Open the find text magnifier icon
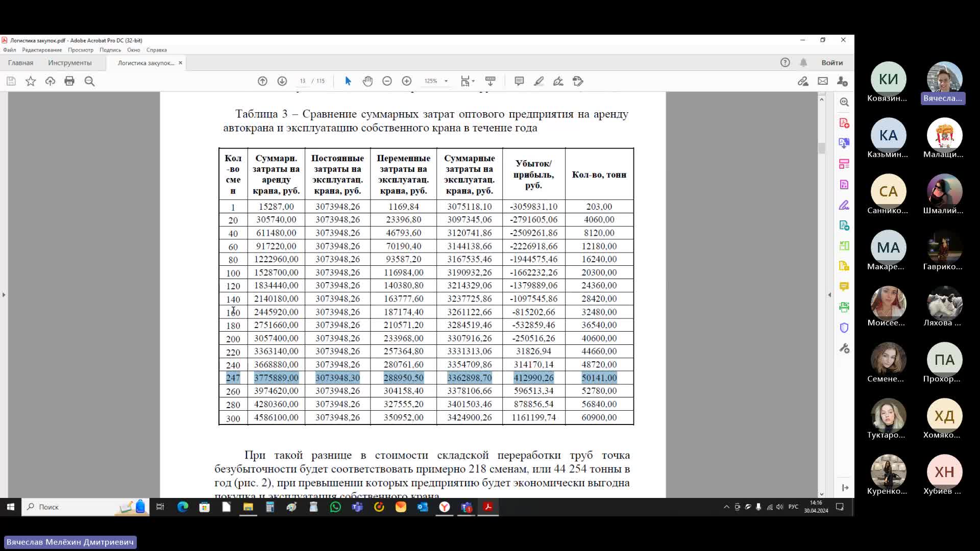 coord(89,81)
